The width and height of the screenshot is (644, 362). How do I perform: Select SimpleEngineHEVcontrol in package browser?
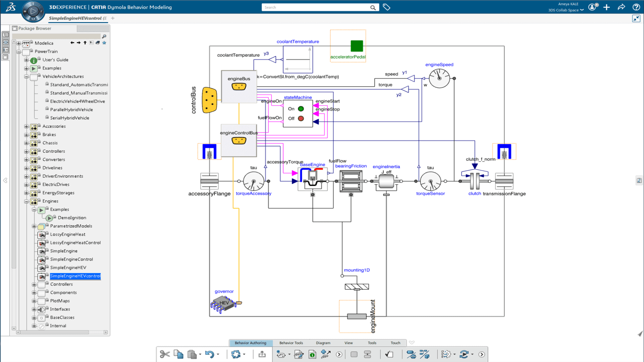75,276
